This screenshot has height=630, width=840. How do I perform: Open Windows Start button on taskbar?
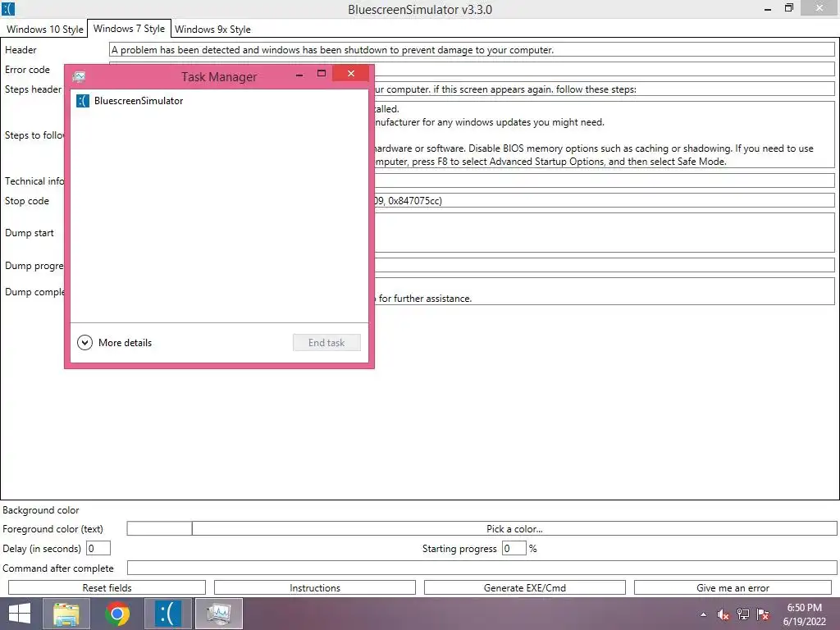click(20, 614)
